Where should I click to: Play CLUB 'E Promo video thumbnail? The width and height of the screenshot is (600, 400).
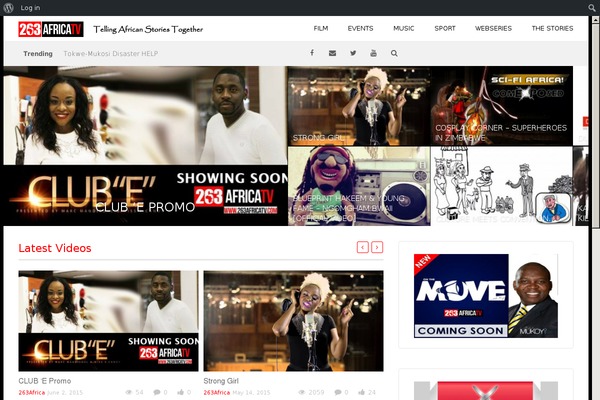coord(108,321)
